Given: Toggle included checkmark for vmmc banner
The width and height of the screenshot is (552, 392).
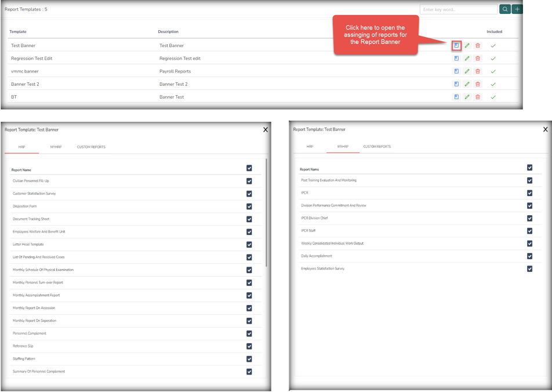Looking at the screenshot, I should click(493, 71).
